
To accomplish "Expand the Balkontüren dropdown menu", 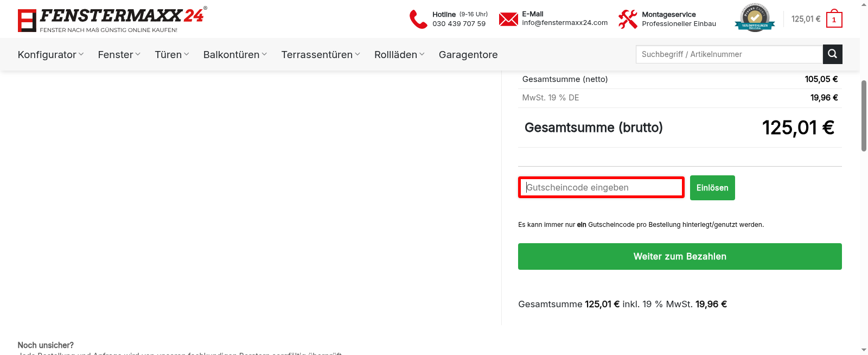I will [235, 54].
